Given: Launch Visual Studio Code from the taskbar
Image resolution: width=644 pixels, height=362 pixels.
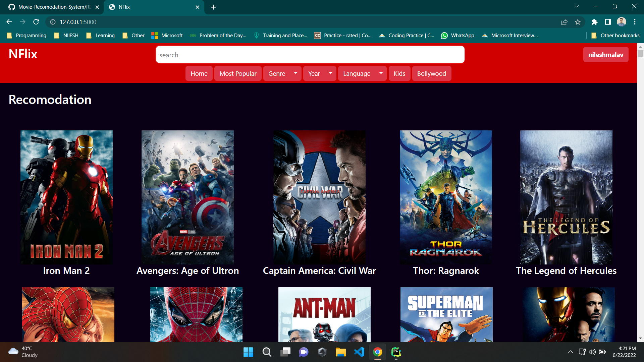Looking at the screenshot, I should 359,352.
